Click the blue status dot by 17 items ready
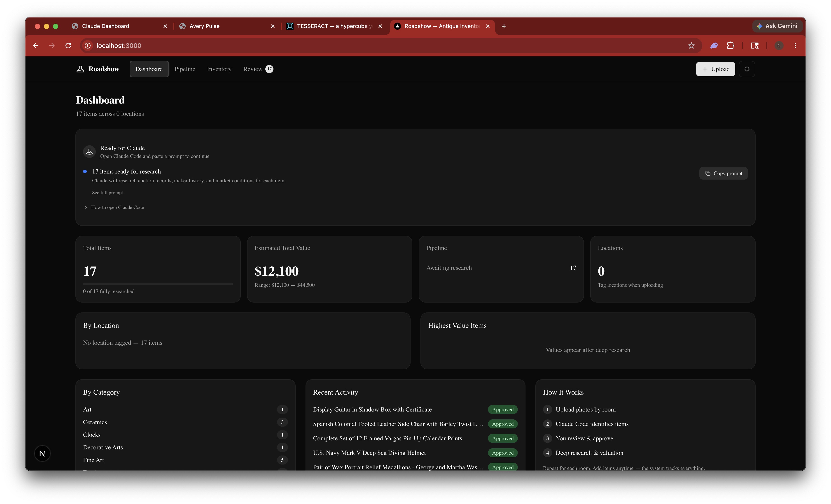The image size is (831, 504). 85,171
